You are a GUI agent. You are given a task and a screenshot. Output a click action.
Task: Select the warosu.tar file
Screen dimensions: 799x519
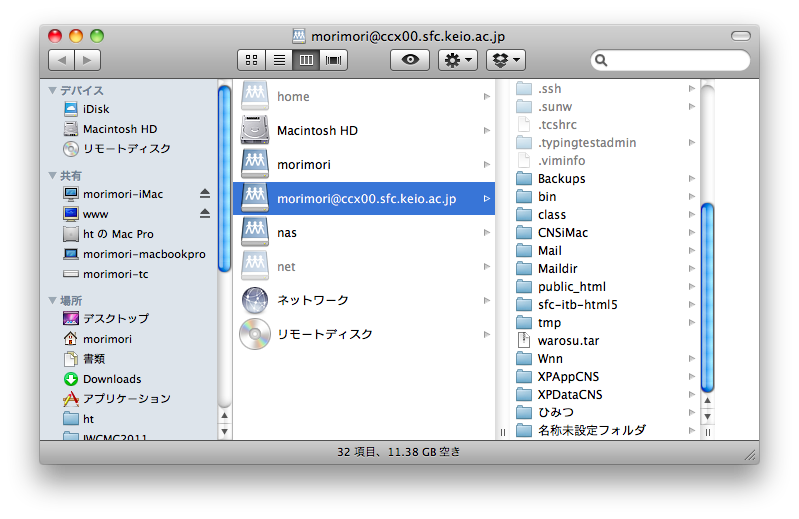(x=568, y=340)
